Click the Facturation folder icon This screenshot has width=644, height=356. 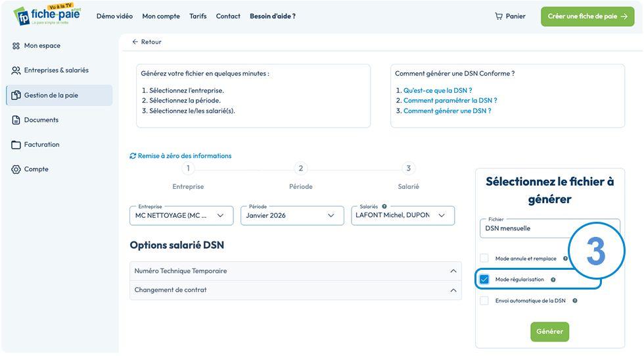click(x=16, y=145)
